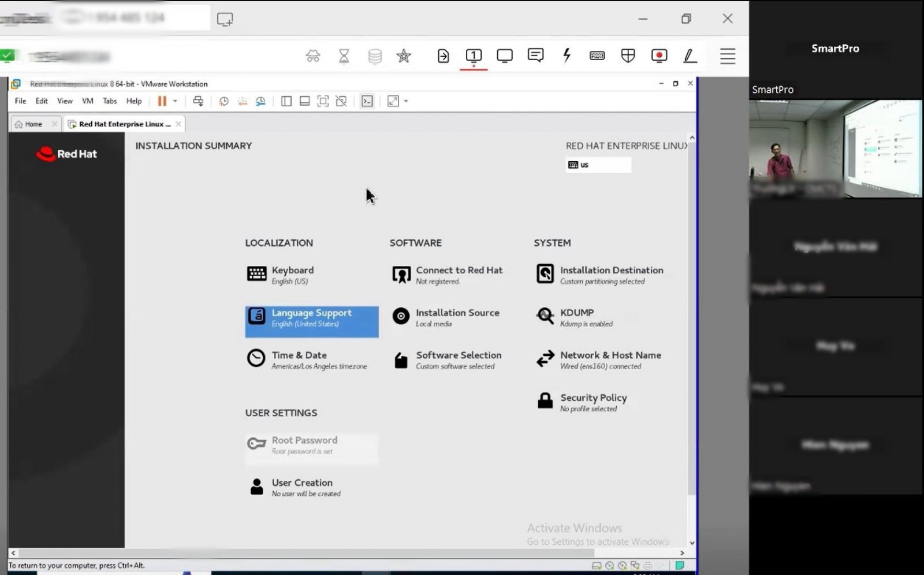Image resolution: width=924 pixels, height=575 pixels.
Task: Show or hide VMware library sidebar
Action: coord(286,101)
